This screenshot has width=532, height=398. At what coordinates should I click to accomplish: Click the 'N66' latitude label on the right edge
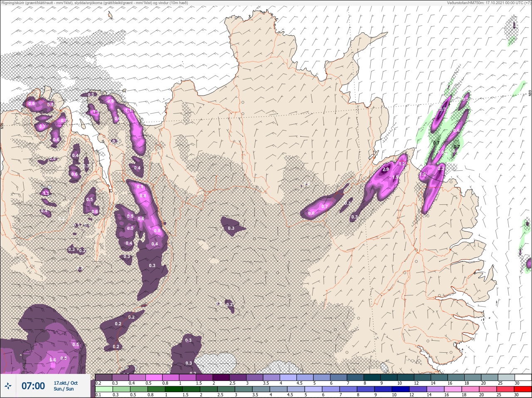pyautogui.click(x=530, y=94)
